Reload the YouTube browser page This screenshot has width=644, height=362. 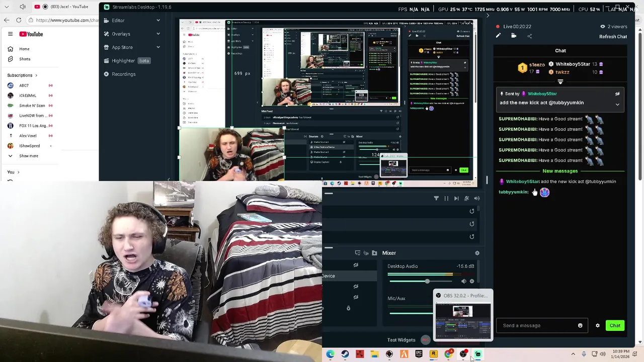[19, 20]
